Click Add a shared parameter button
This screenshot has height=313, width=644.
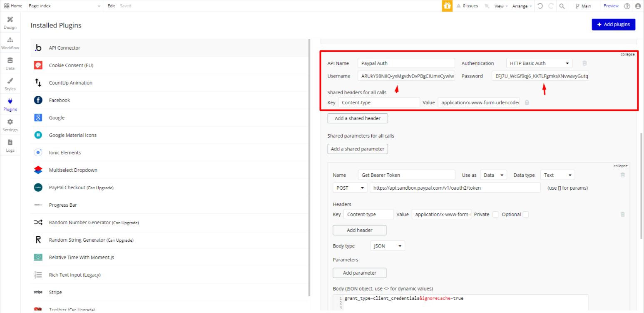pyautogui.click(x=358, y=149)
